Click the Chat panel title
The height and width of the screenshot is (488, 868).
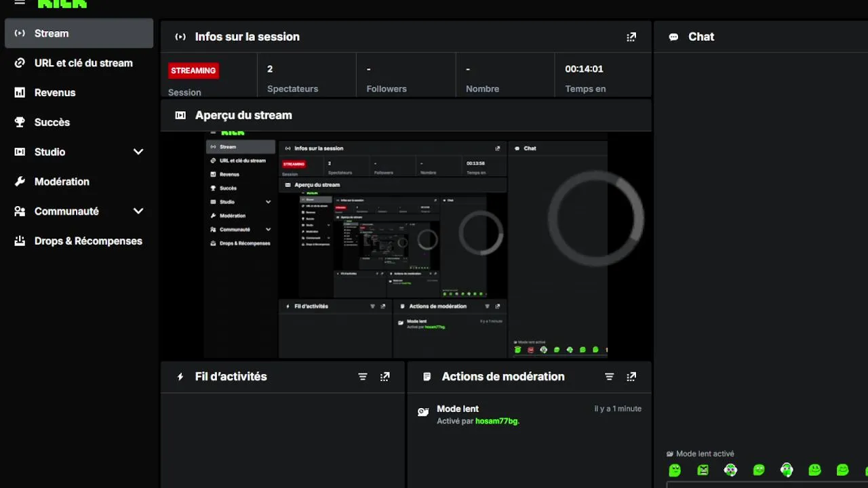(701, 37)
